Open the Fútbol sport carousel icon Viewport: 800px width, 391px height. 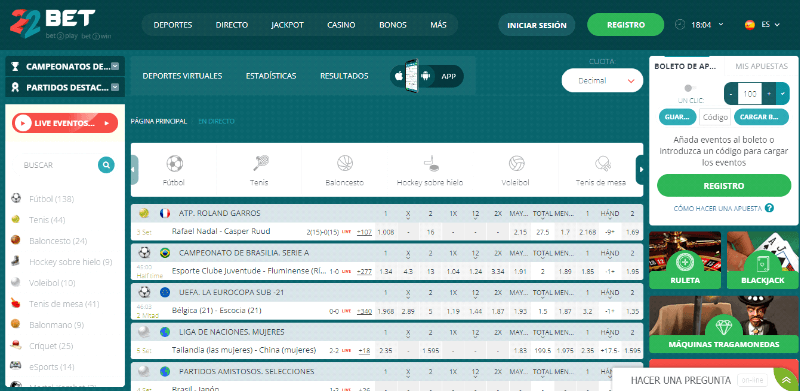174,163
